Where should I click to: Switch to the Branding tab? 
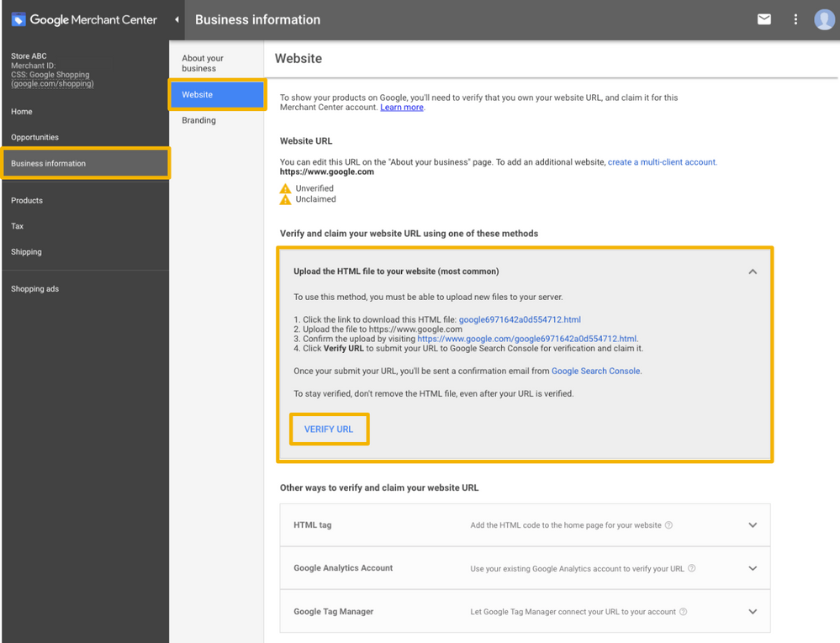[x=198, y=120]
